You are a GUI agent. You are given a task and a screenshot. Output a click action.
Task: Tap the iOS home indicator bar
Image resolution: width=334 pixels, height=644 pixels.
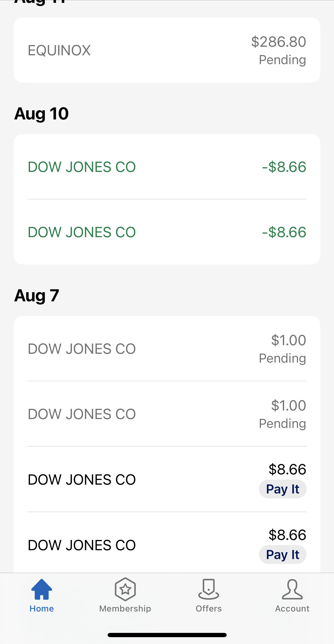click(167, 635)
